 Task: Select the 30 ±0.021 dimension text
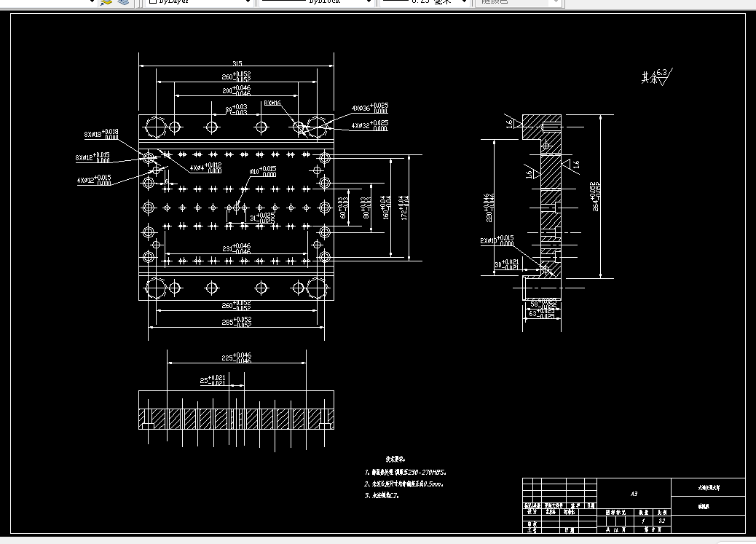[507, 265]
